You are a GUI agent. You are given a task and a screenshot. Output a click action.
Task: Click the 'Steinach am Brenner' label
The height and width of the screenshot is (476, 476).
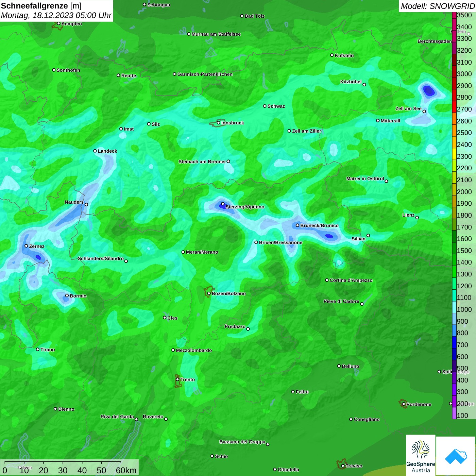[202, 161]
